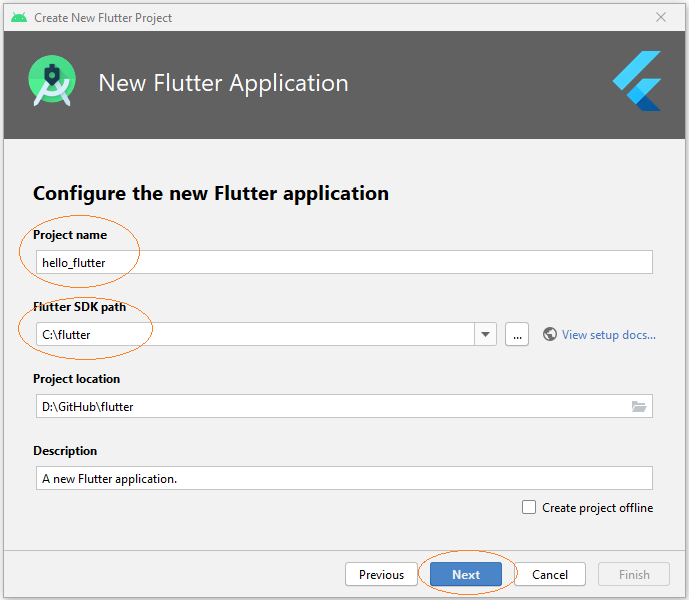The width and height of the screenshot is (689, 600).
Task: Click the Android Studio logo in header
Action: 52,81
